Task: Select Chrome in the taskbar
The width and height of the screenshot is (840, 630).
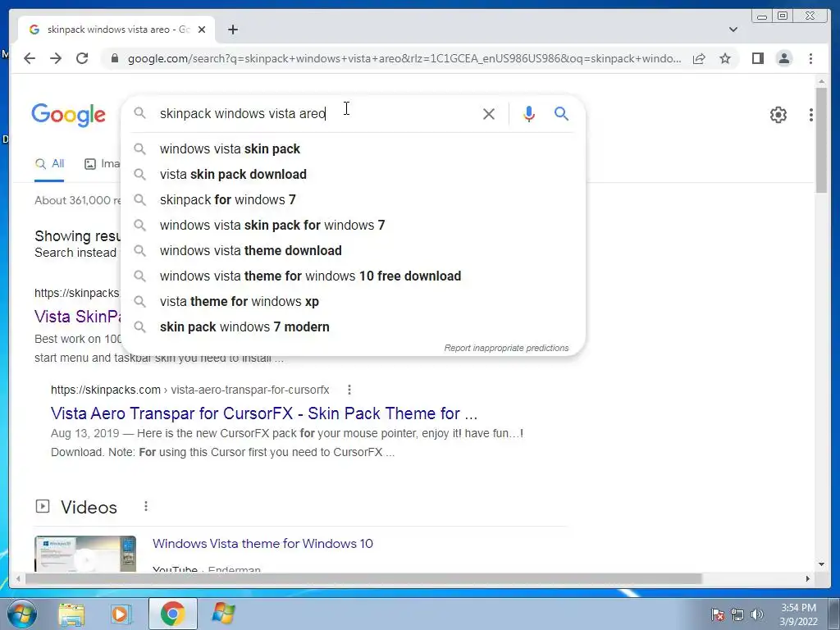Action: pyautogui.click(x=172, y=614)
